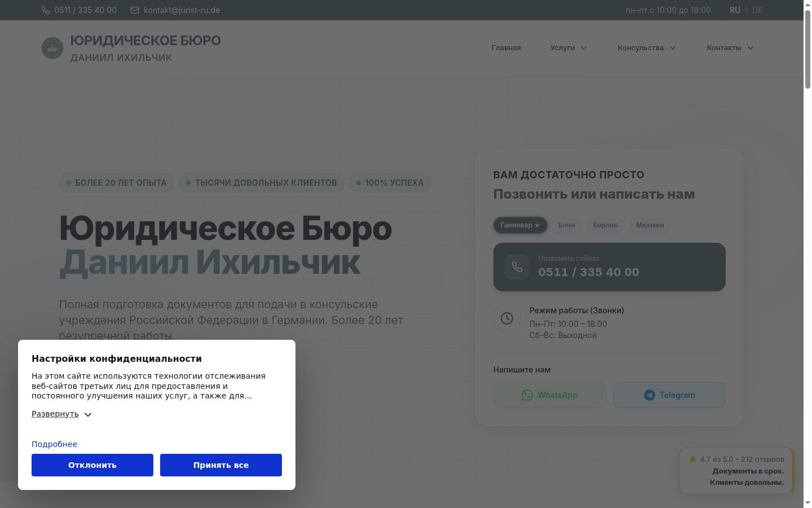Click the пн–пт с 10:00 до 18:00 text
This screenshot has height=508, width=812.
[668, 10]
